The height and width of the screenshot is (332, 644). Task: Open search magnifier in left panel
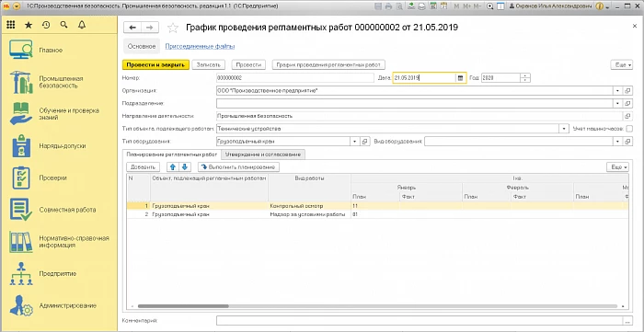point(63,25)
